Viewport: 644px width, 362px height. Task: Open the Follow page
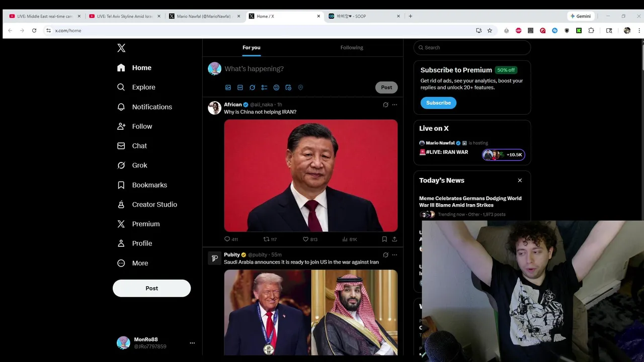[134, 126]
